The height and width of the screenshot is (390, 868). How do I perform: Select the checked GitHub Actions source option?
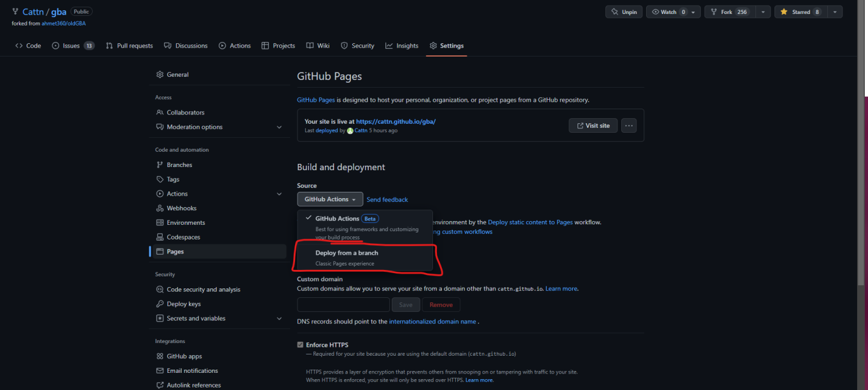tap(337, 219)
